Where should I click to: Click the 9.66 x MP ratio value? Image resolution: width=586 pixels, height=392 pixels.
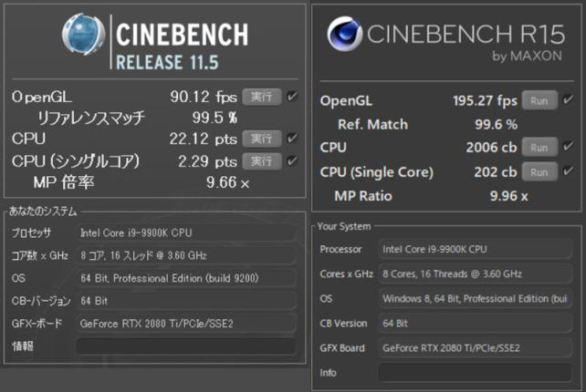click(227, 182)
